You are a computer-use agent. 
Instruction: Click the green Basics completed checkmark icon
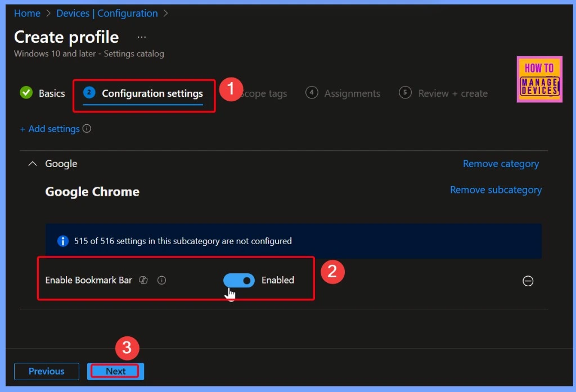(26, 93)
